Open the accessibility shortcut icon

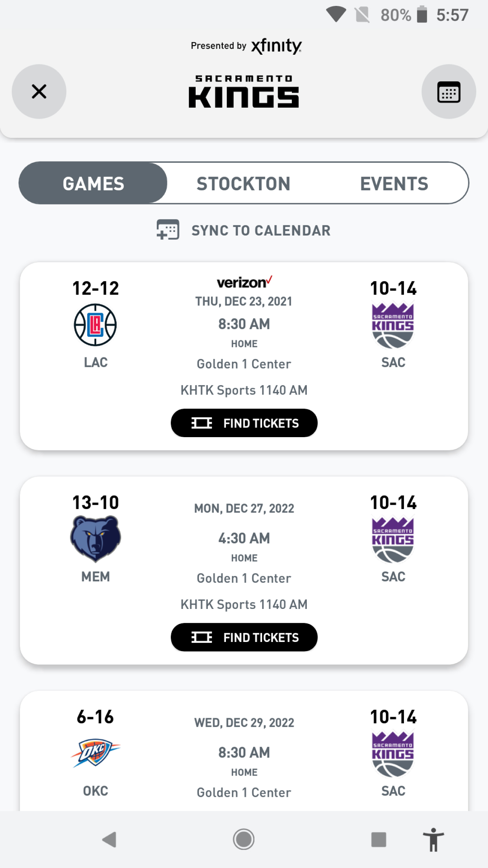(x=433, y=840)
